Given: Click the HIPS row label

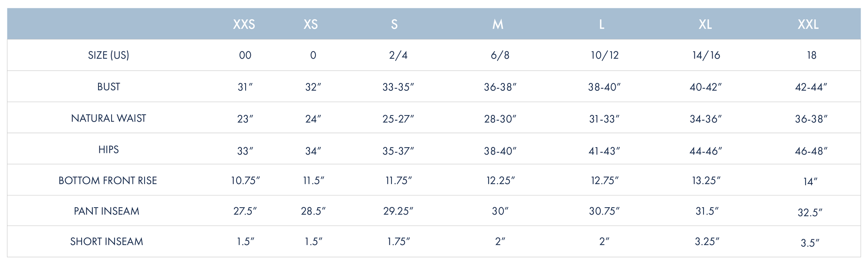Looking at the screenshot, I should tap(108, 149).
